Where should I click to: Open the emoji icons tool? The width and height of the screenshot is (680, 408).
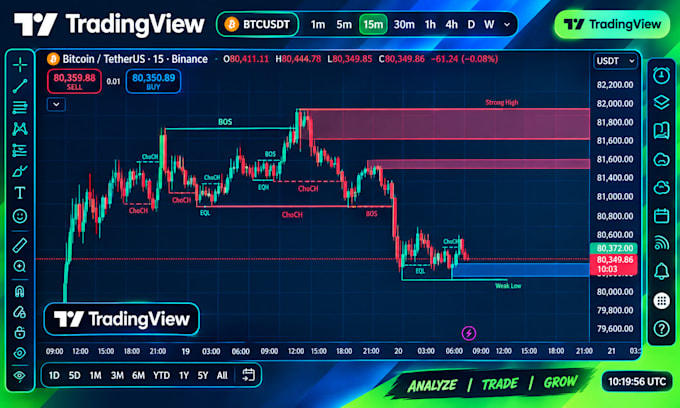(20, 216)
